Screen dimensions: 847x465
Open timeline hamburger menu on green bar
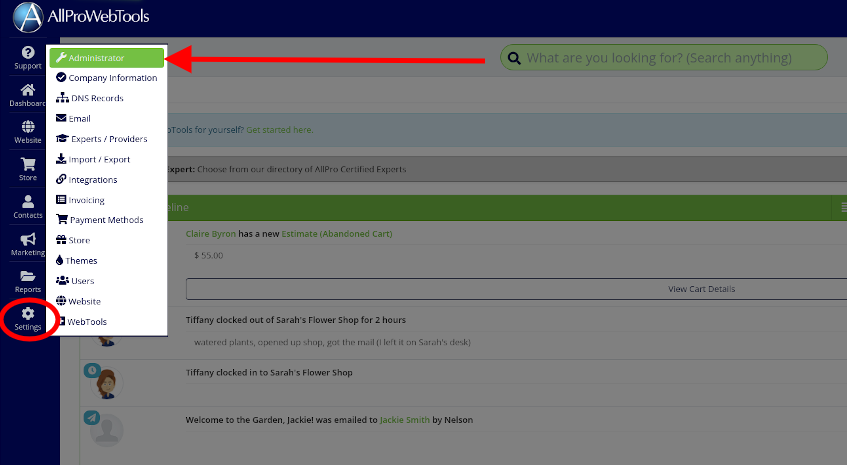(x=844, y=207)
